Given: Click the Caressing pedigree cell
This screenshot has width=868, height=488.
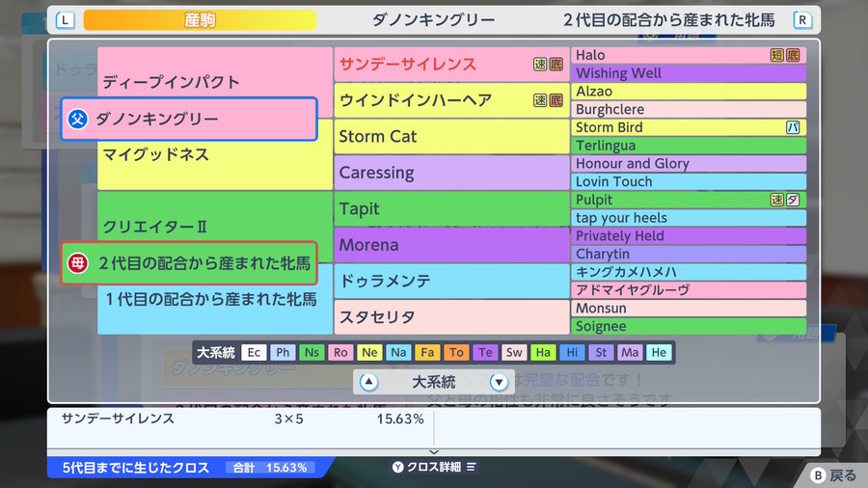Looking at the screenshot, I should tap(451, 173).
